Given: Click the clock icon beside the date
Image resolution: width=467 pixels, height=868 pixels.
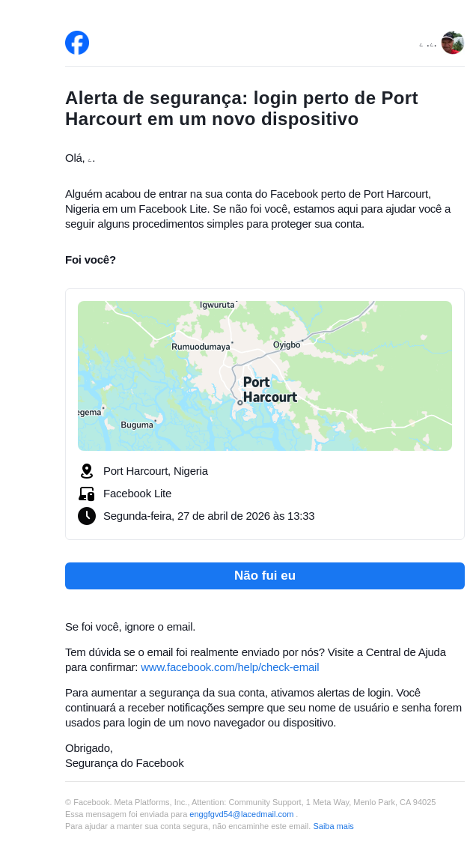Looking at the screenshot, I should [87, 516].
